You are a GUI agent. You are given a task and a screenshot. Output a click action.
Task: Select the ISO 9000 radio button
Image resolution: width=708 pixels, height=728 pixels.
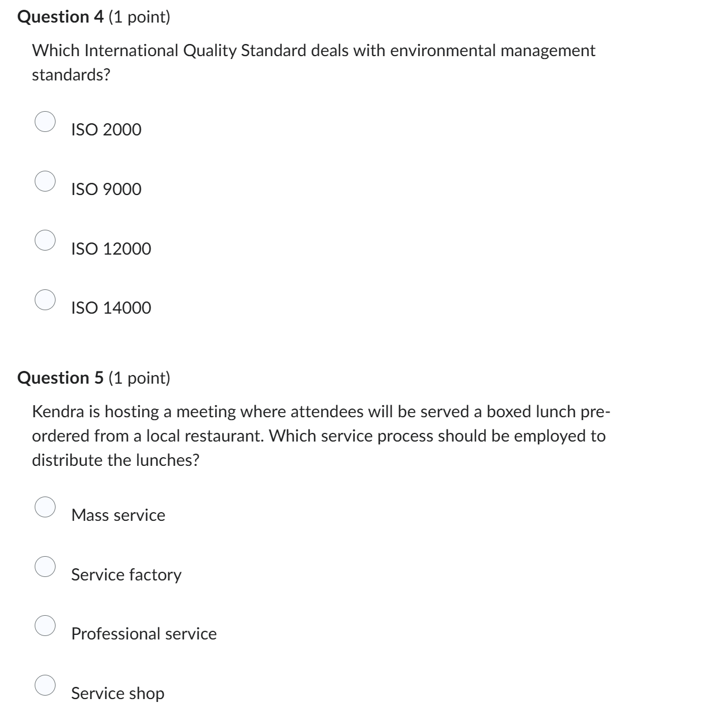coord(46,181)
